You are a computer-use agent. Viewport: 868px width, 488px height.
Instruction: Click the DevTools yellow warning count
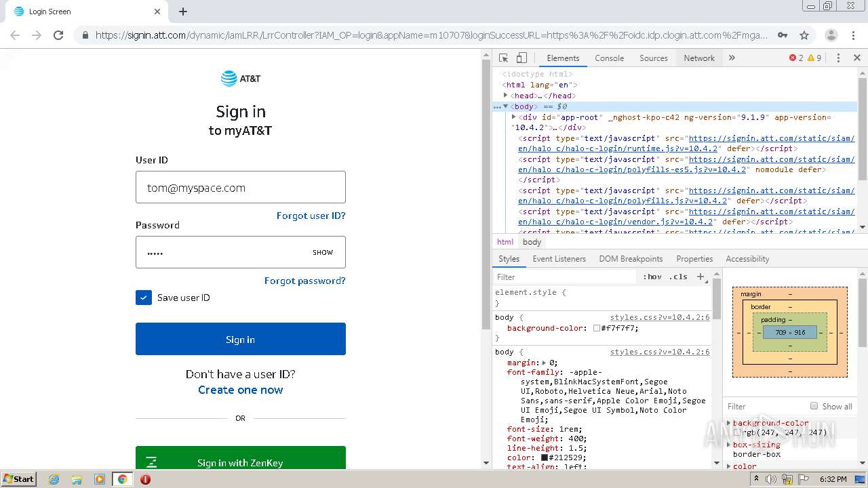pyautogui.click(x=814, y=58)
